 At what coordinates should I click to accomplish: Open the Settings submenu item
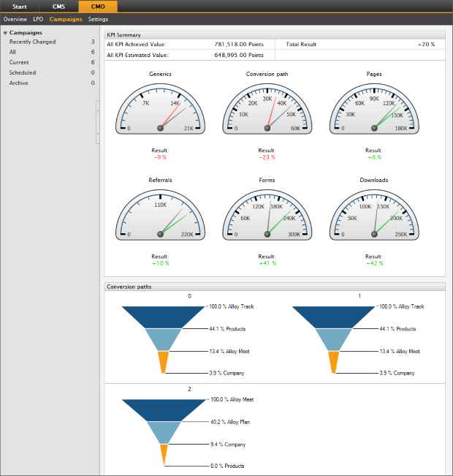pos(98,19)
